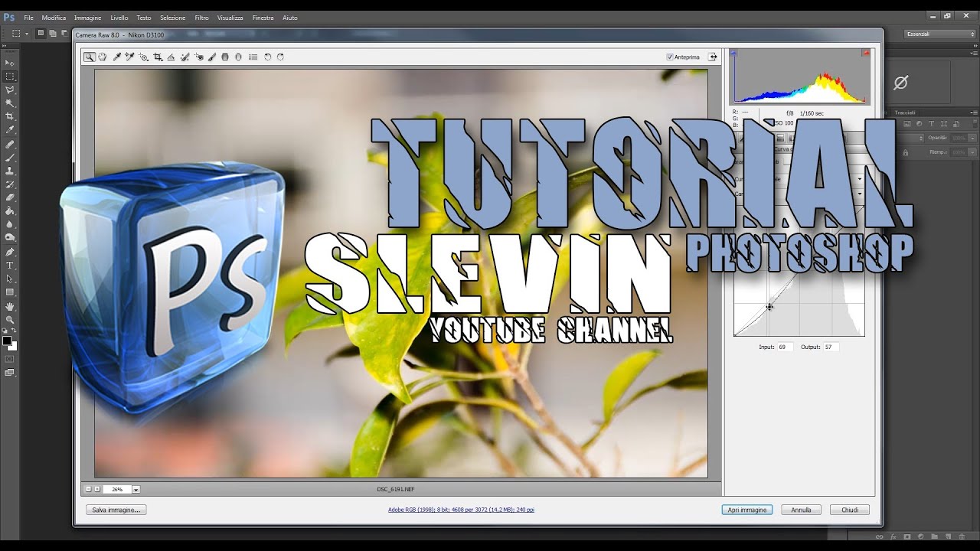The width and height of the screenshot is (980, 551).
Task: Select the Type tool in left toolbar
Action: 10,266
